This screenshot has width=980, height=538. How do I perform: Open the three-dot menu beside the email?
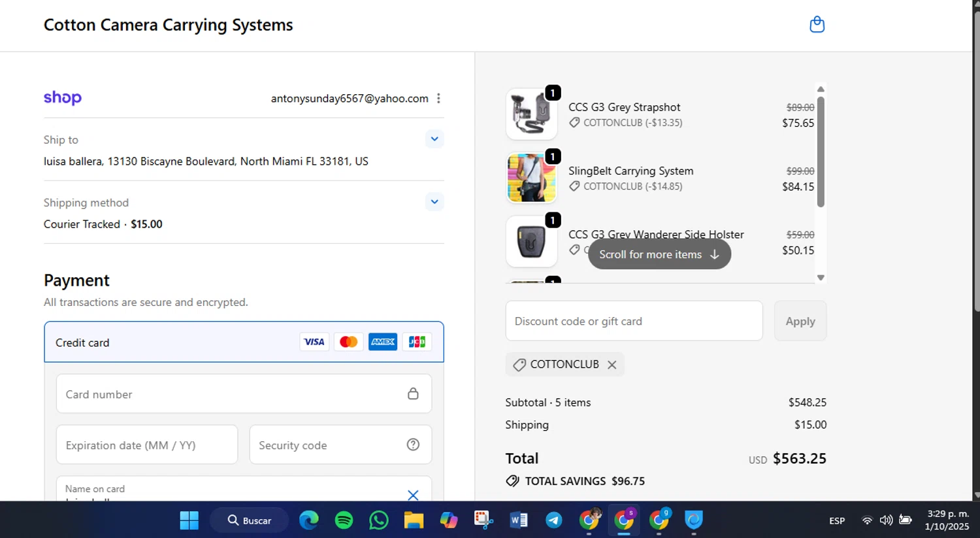[438, 98]
